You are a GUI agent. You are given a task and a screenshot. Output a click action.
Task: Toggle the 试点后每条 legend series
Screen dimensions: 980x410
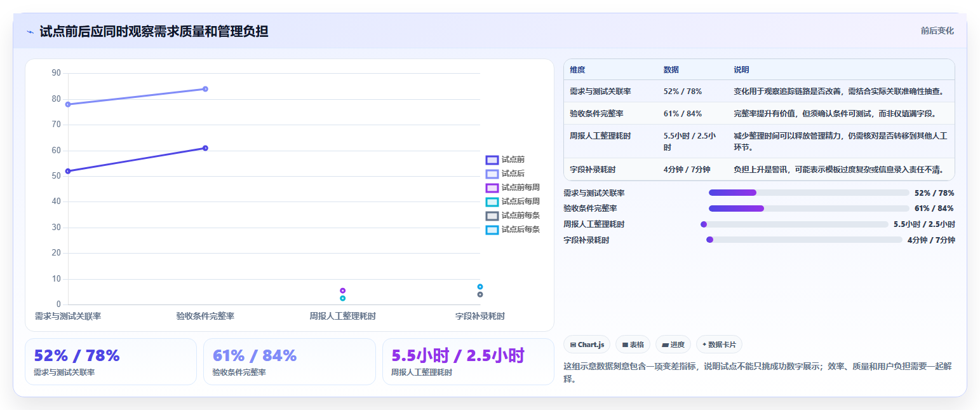pyautogui.click(x=513, y=229)
